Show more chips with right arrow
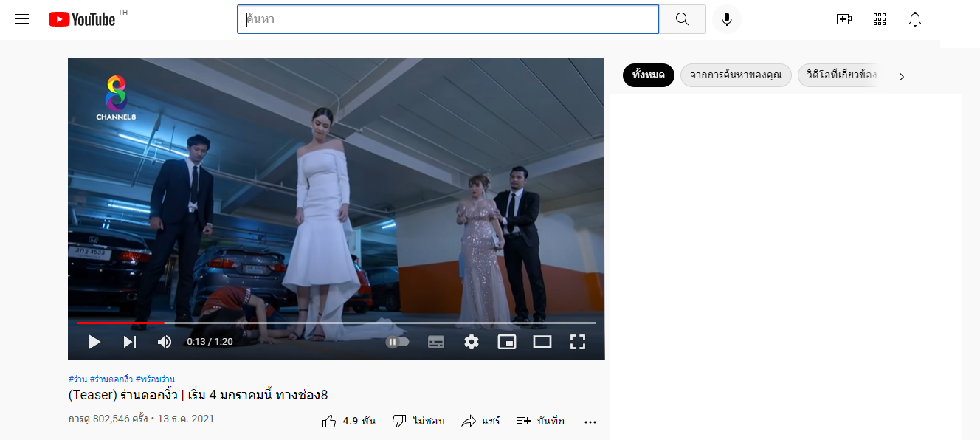Image resolution: width=980 pixels, height=440 pixels. 901,76
